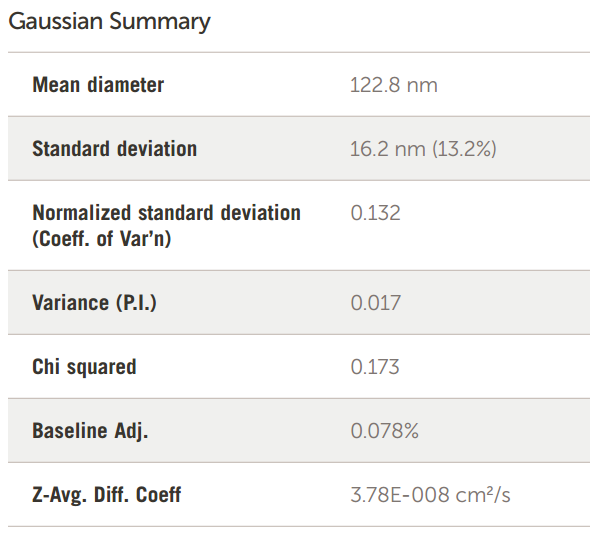Screen dimensions: 600x541
Task: Select the Mean diameter label
Action: click(x=98, y=85)
